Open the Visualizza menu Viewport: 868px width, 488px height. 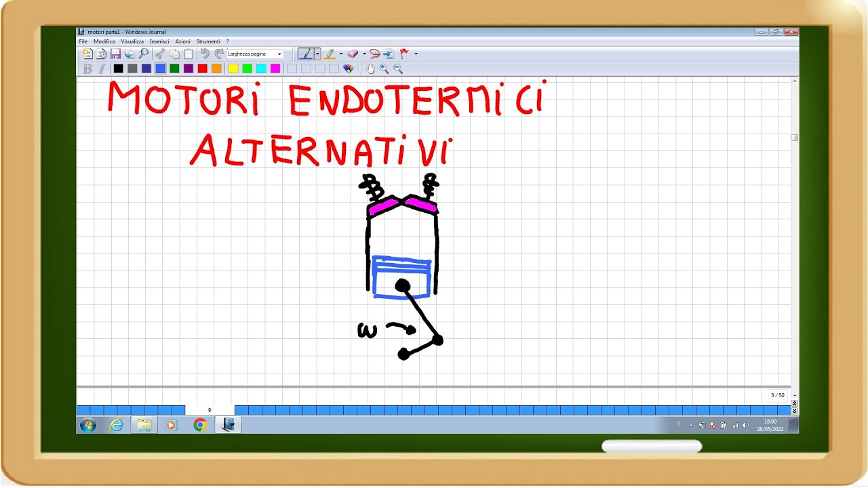tap(132, 41)
